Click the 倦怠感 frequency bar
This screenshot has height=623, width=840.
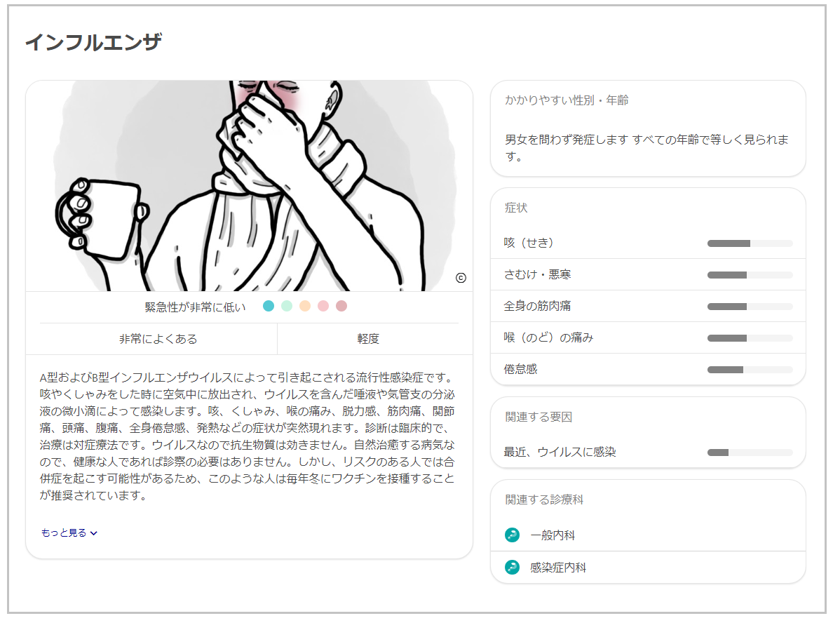click(x=750, y=370)
